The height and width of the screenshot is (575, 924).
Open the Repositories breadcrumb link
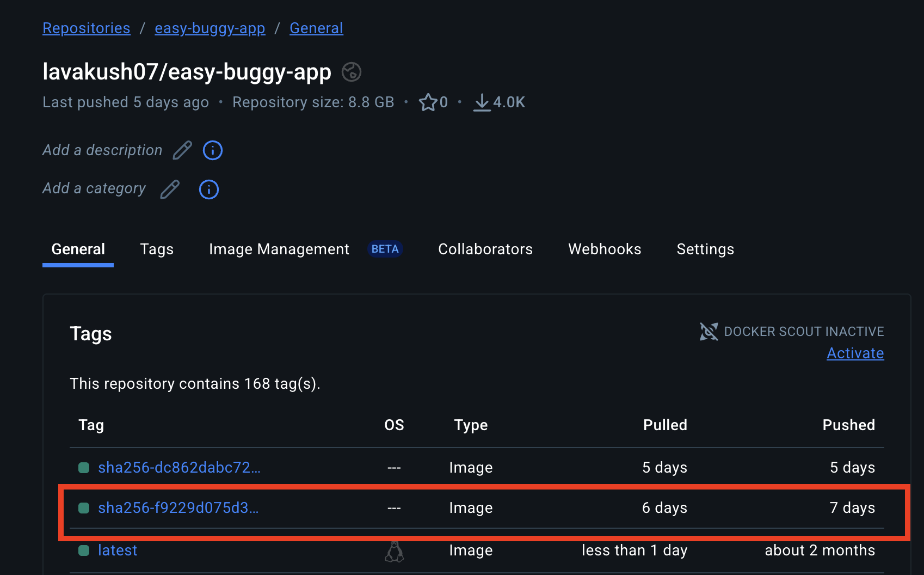(x=87, y=28)
